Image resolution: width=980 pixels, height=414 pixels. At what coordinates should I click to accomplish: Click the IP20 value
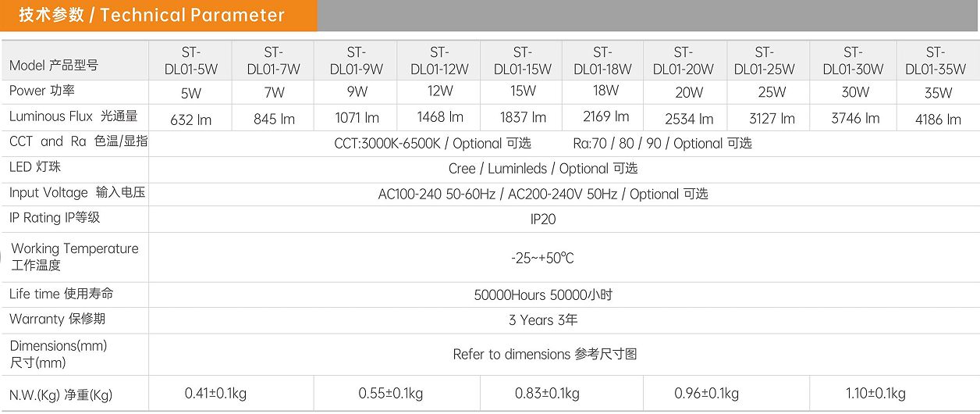[x=543, y=219]
